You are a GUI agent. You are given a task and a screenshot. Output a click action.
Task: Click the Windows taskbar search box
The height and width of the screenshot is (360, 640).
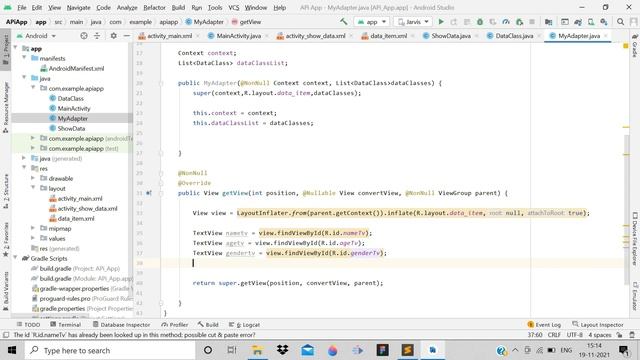[111, 350]
